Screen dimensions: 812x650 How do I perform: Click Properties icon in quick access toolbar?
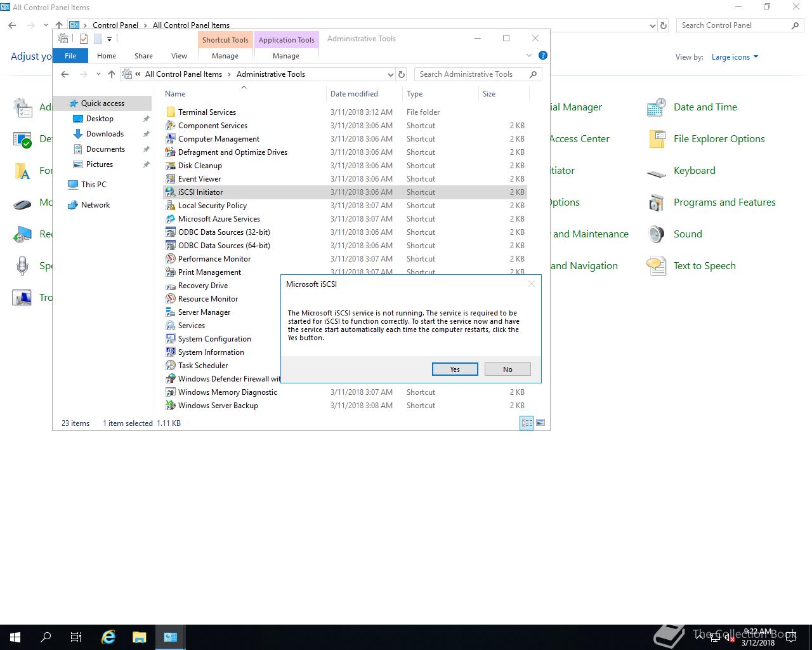(x=83, y=39)
